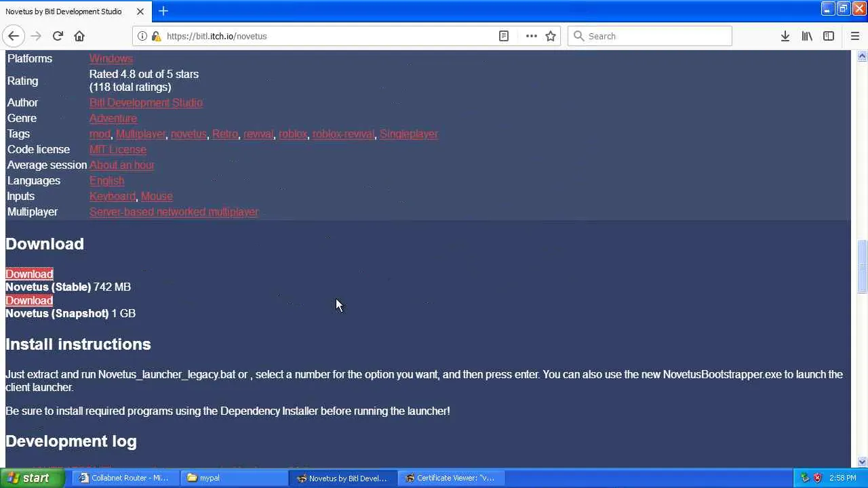Click the 'Novetus (Snapshot) 1 GB' text
Screen dimensions: 868x488
pyautogui.click(x=71, y=313)
